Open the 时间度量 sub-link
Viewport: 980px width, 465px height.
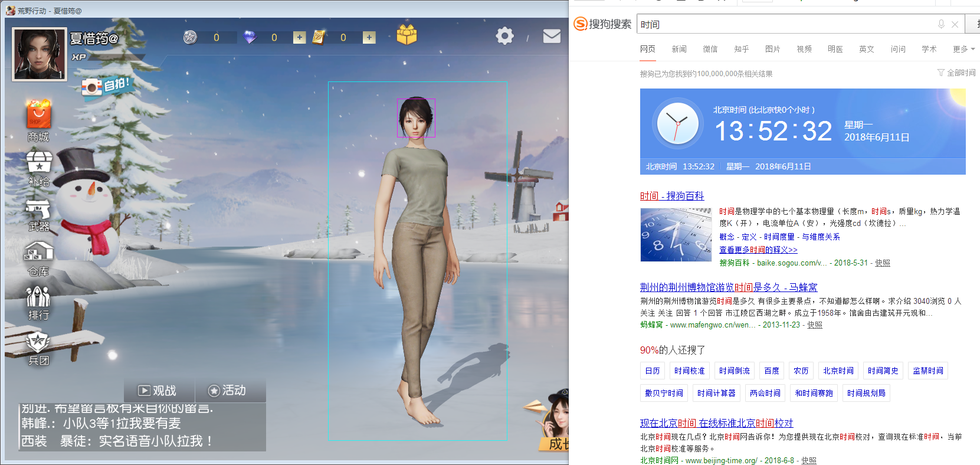click(x=779, y=237)
